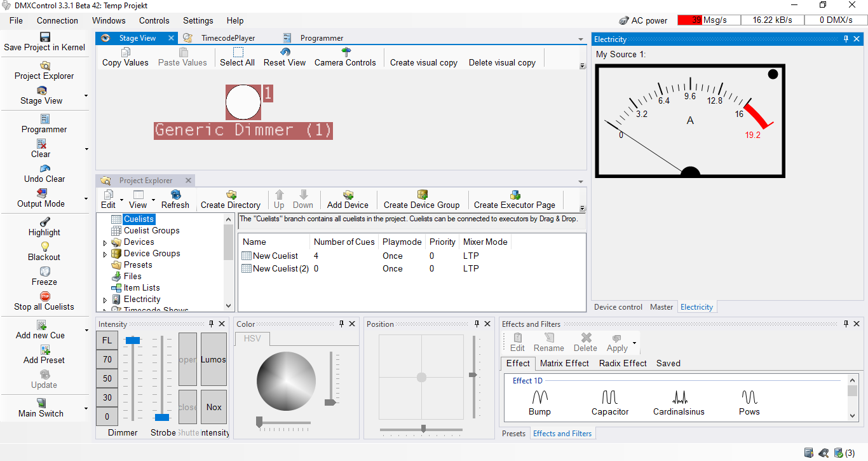The height and width of the screenshot is (461, 868).
Task: Expand the Device Groups tree node
Action: tap(105, 254)
